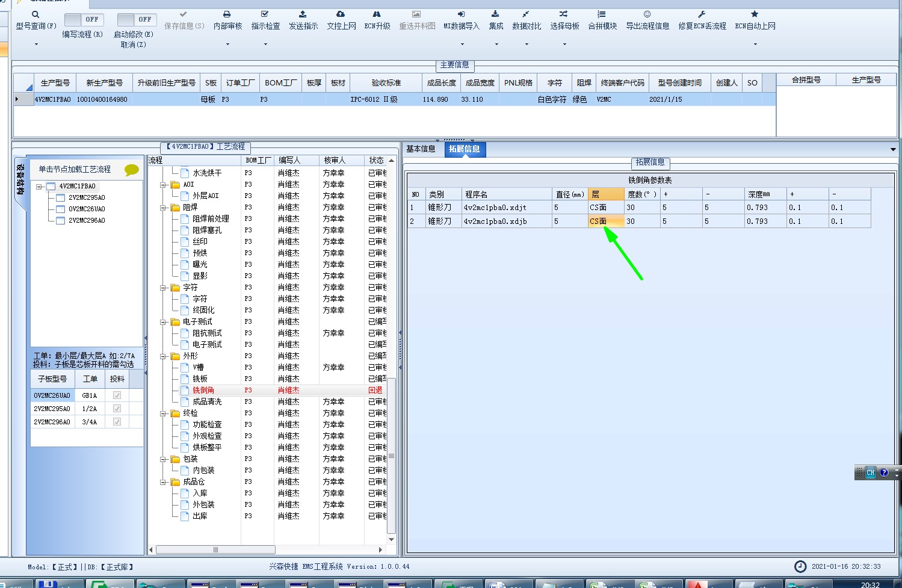Click the 型号查询 magnifier icon
902x588 pixels.
click(36, 14)
